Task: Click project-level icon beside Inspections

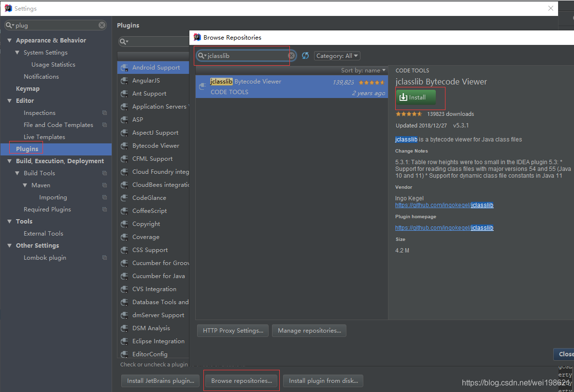Action: point(105,112)
